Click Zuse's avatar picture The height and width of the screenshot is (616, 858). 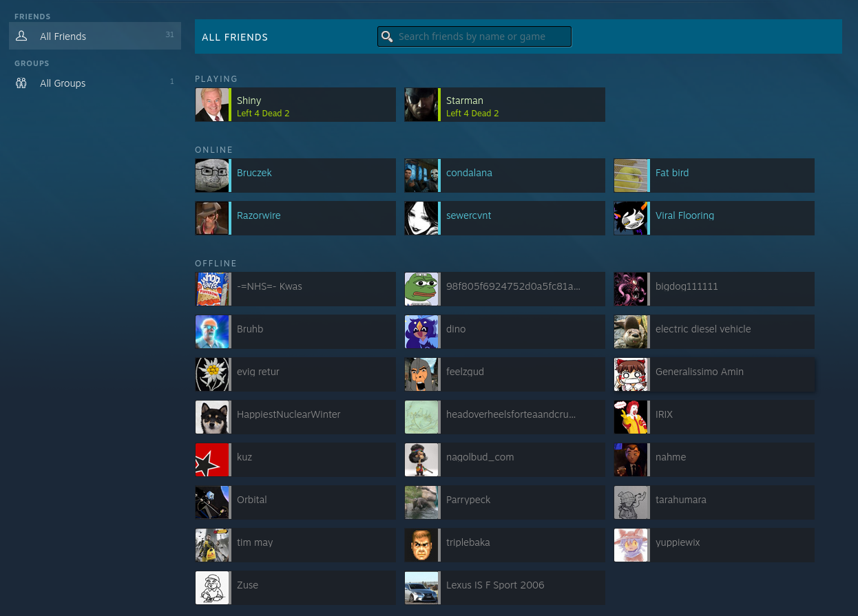pos(212,588)
